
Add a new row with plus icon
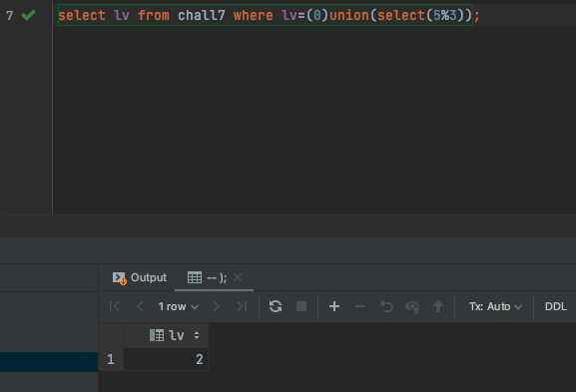(x=334, y=306)
